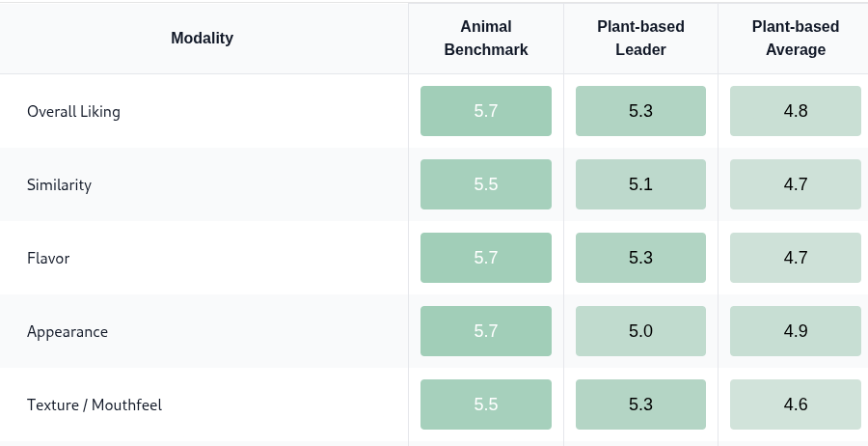Select the Overall Liking row label

pyautogui.click(x=73, y=111)
